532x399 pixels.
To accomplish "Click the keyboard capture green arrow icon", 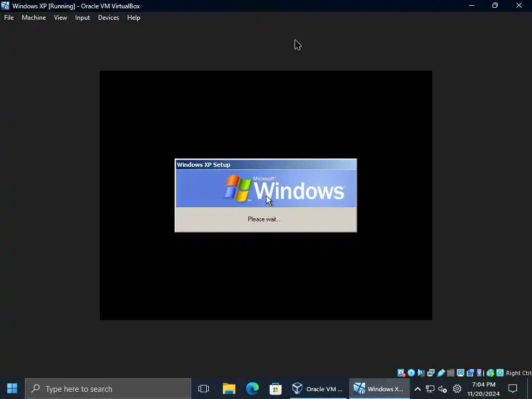I will pyautogui.click(x=500, y=373).
